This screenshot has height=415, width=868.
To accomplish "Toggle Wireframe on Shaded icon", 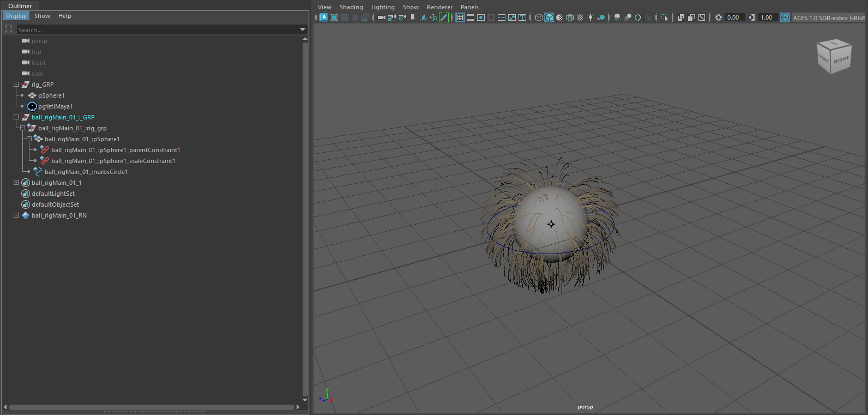I will click(x=570, y=17).
